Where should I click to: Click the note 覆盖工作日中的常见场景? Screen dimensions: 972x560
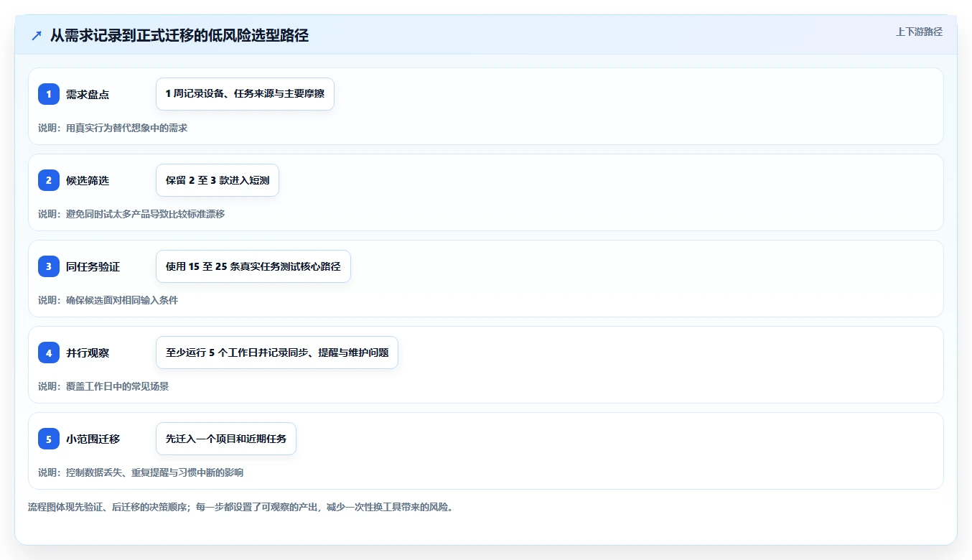click(x=103, y=386)
